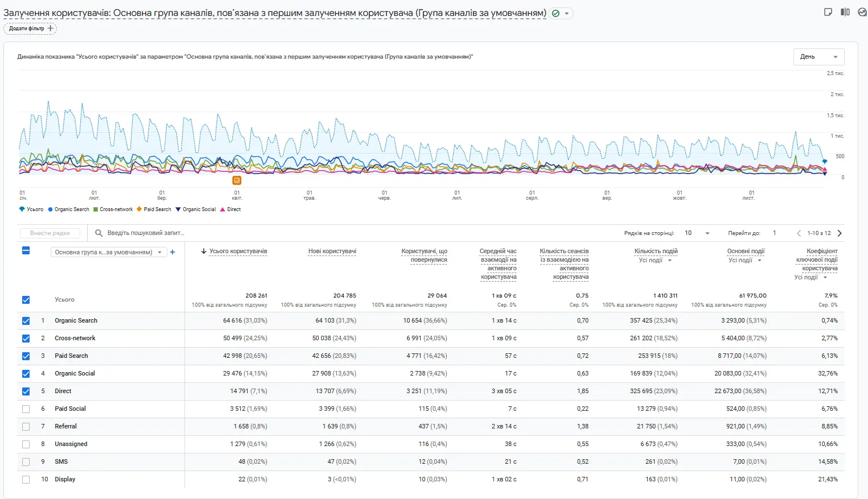Uncheck the Organic Search row checkbox
Image resolution: width=868 pixels, height=499 pixels.
click(26, 321)
